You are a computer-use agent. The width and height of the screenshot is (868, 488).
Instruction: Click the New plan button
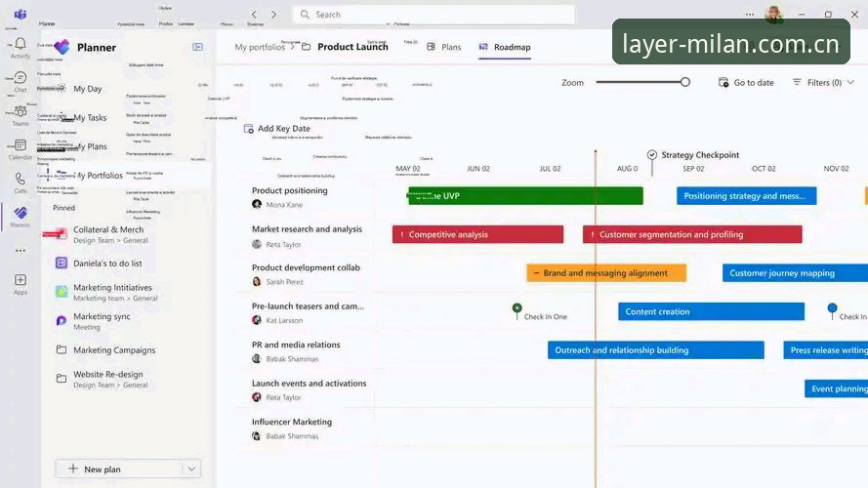[x=118, y=469]
